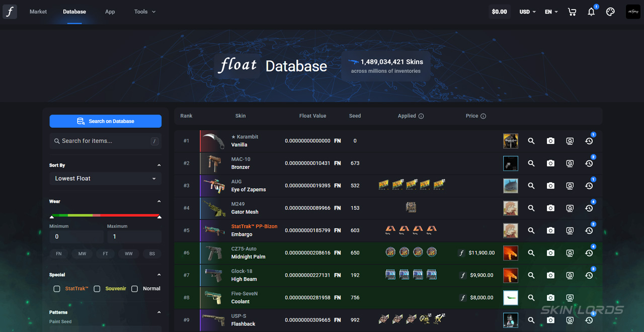Screen dimensions: 644x332
Task: Open the shopping cart icon
Action: 572,12
